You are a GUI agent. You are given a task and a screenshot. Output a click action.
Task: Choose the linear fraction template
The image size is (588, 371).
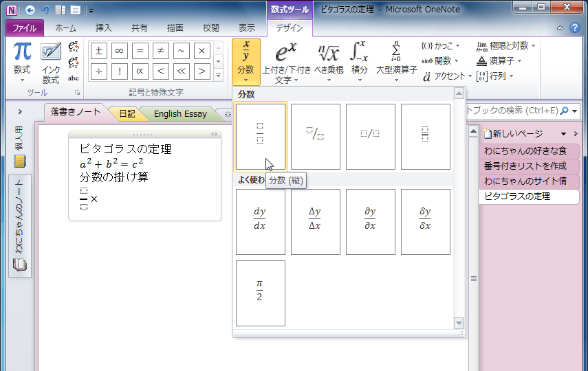coord(371,137)
